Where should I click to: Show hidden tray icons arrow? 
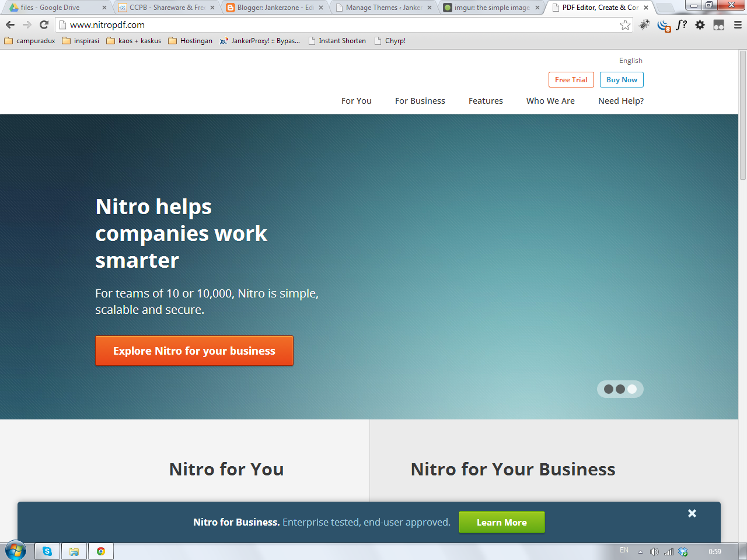tap(640, 552)
